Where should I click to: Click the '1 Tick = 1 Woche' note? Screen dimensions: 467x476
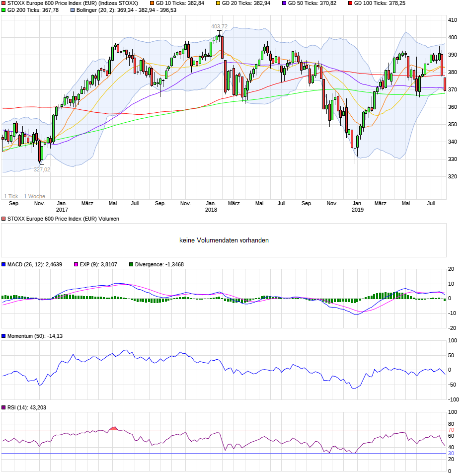pos(24,197)
